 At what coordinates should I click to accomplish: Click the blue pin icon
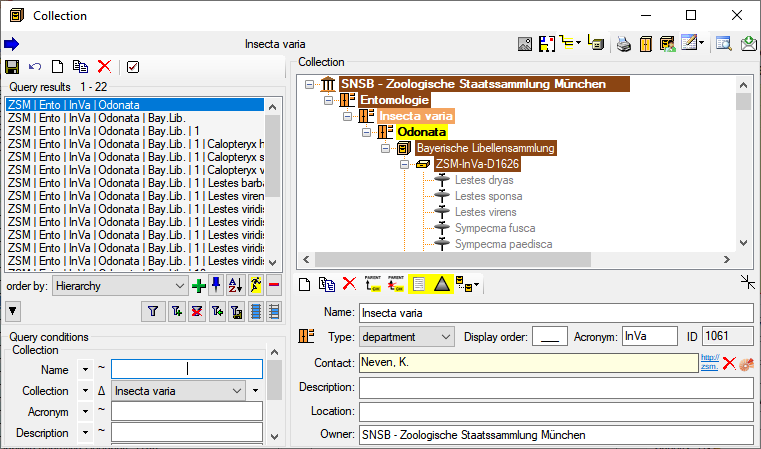coord(216,285)
